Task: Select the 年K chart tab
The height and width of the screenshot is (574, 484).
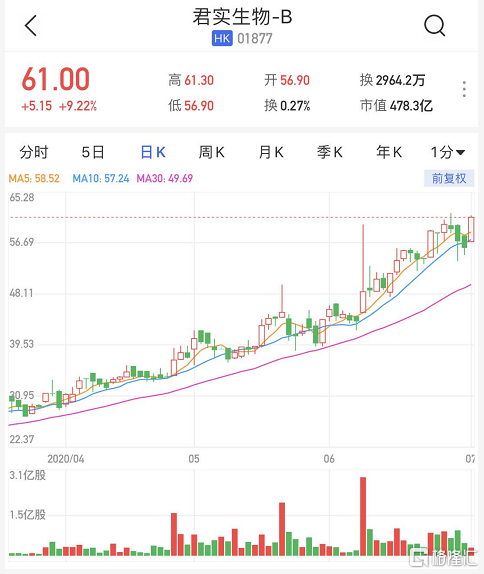Action: click(389, 152)
